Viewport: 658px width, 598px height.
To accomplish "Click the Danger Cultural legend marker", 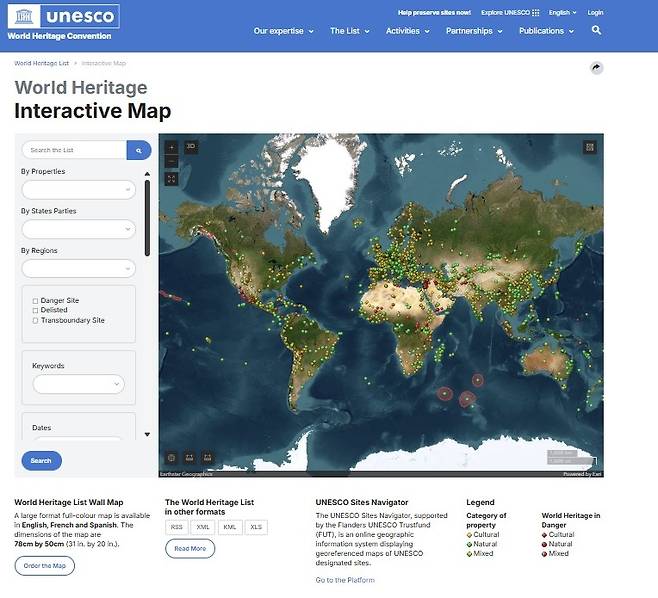I will click(x=544, y=535).
